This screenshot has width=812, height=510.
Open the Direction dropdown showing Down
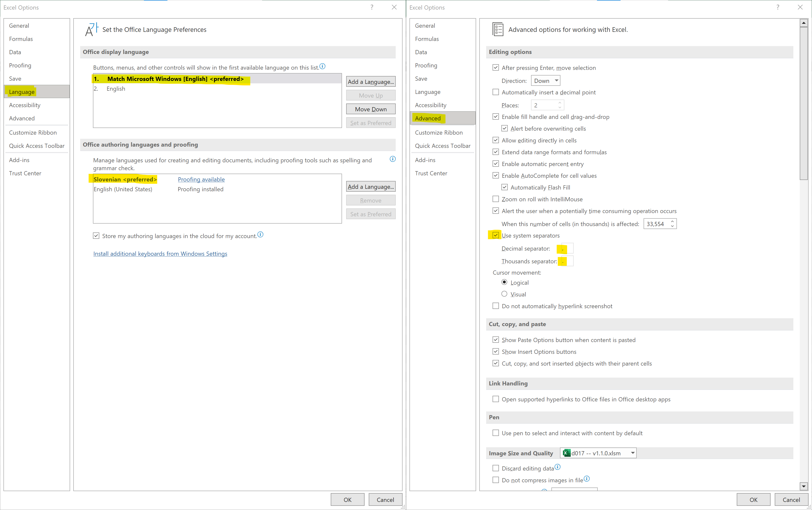click(x=545, y=81)
